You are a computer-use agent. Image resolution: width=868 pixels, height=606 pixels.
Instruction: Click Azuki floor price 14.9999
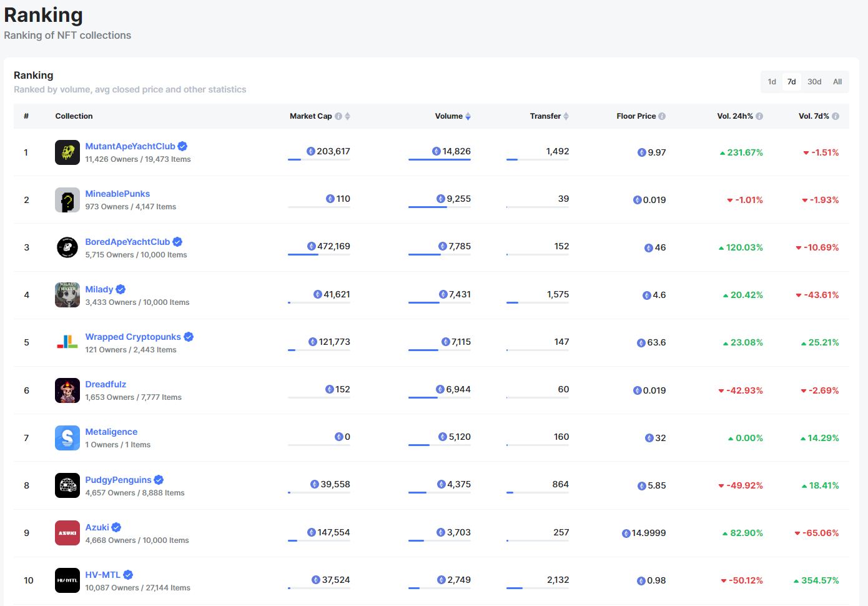tap(644, 533)
